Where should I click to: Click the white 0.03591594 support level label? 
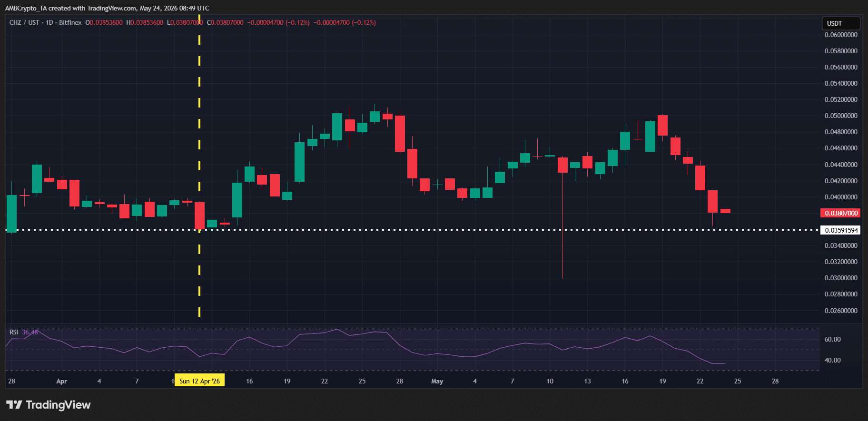[x=840, y=230]
